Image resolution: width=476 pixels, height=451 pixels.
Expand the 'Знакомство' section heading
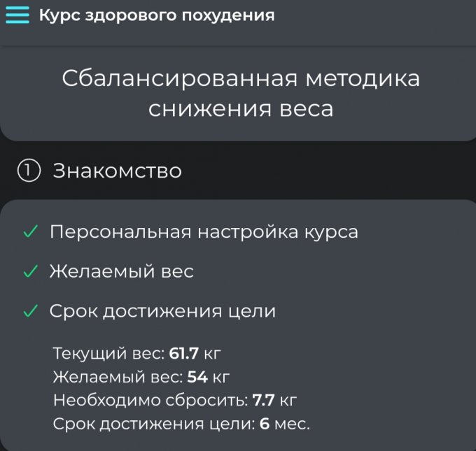[x=118, y=171]
